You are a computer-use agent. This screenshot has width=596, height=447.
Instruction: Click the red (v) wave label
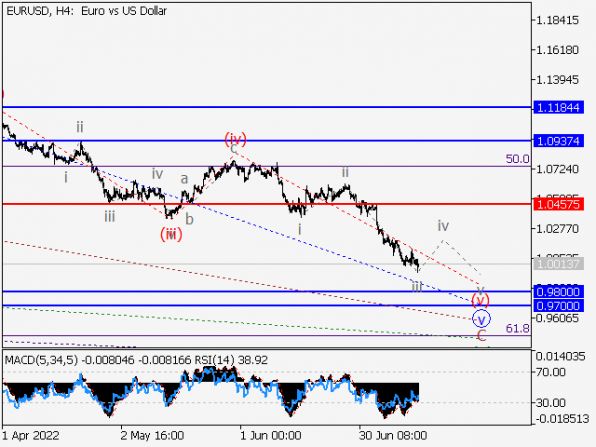[x=480, y=301]
